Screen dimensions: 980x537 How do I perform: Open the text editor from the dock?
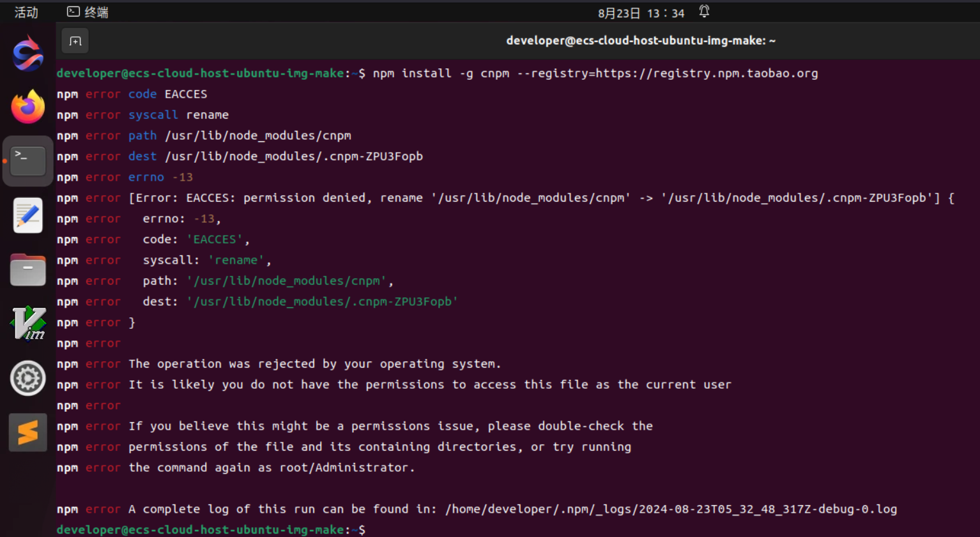pos(27,215)
